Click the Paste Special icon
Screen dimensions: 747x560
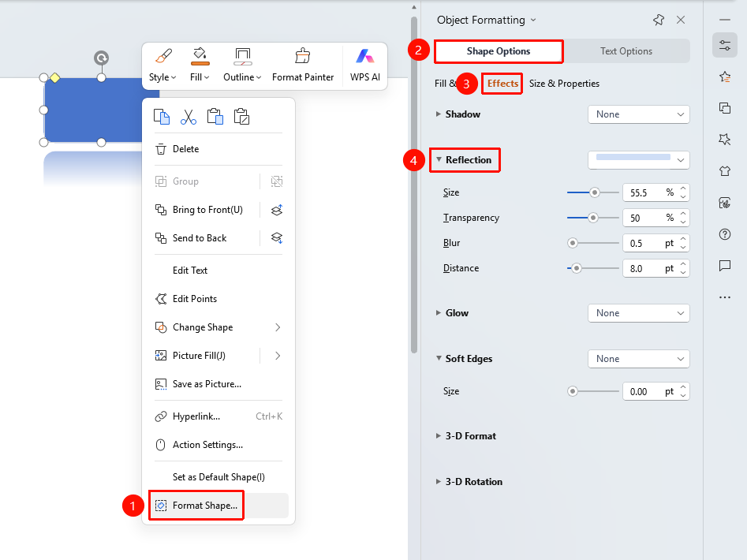click(x=241, y=117)
